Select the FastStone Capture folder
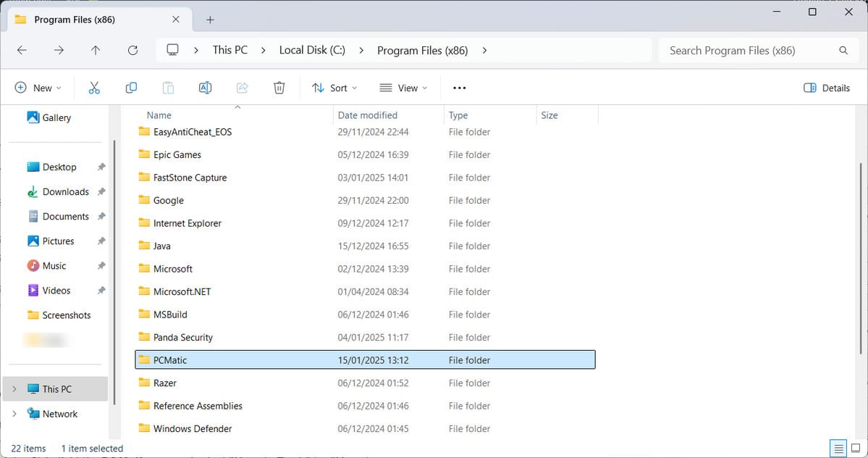The image size is (868, 458). click(366, 178)
